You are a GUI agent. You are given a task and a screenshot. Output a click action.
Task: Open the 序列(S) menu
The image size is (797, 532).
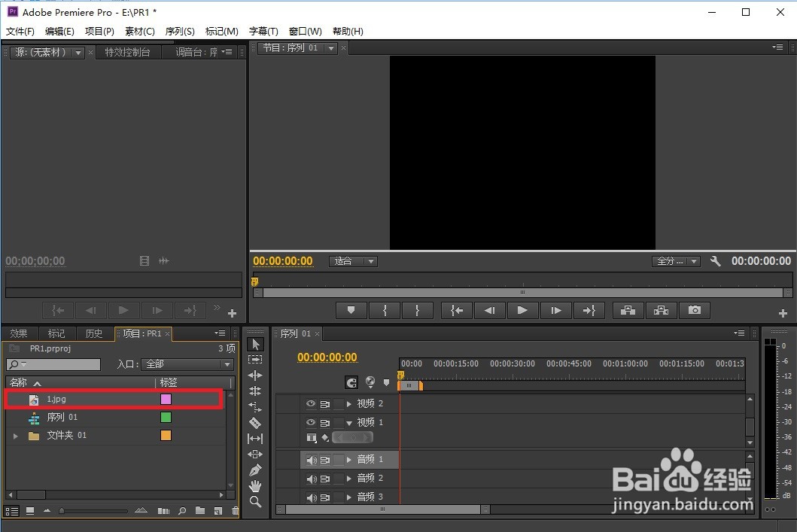tap(180, 31)
